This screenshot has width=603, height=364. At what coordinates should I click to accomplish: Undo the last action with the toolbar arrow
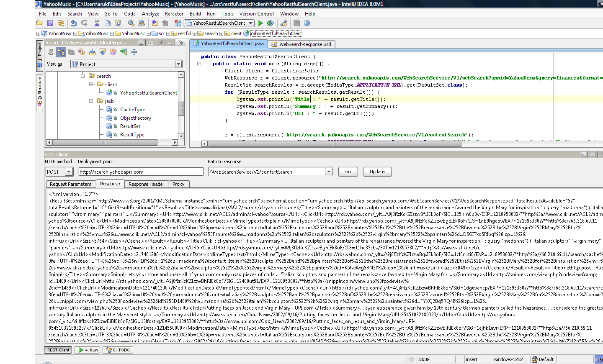tap(74, 23)
